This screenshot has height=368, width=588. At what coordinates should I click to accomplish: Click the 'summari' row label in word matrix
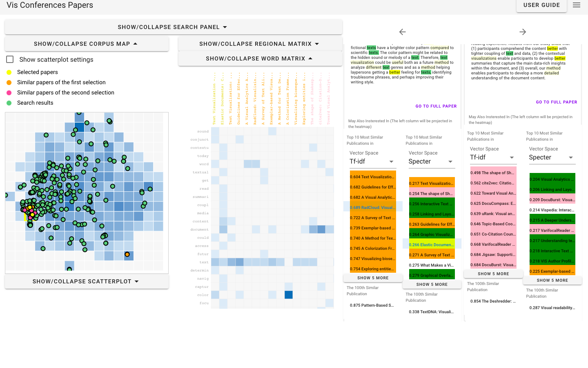tap(200, 197)
